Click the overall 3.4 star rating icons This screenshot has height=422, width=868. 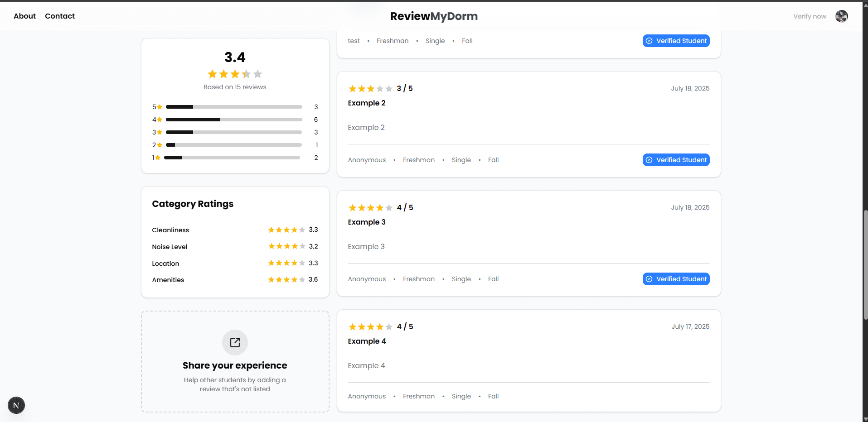(x=235, y=74)
